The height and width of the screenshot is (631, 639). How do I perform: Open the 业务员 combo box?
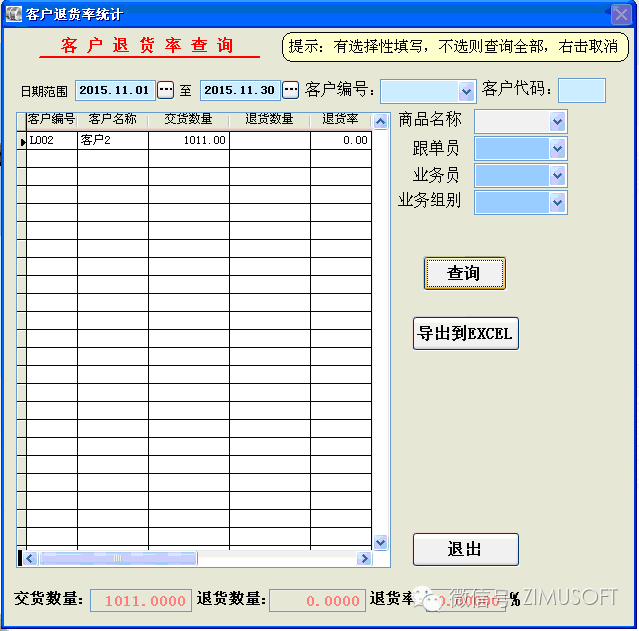pyautogui.click(x=557, y=175)
